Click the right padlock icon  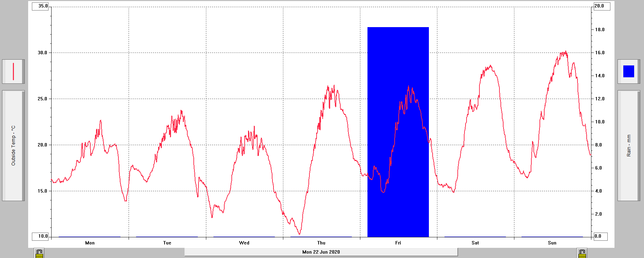click(582, 253)
